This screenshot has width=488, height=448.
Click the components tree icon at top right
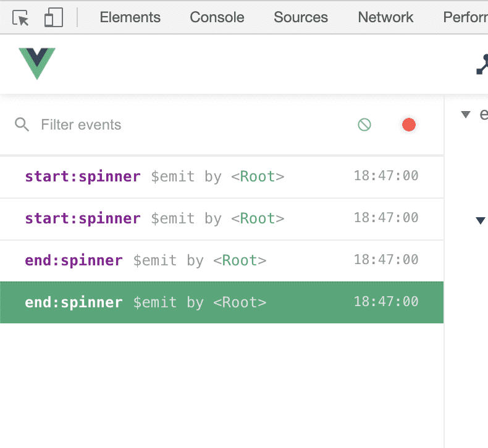(482, 65)
